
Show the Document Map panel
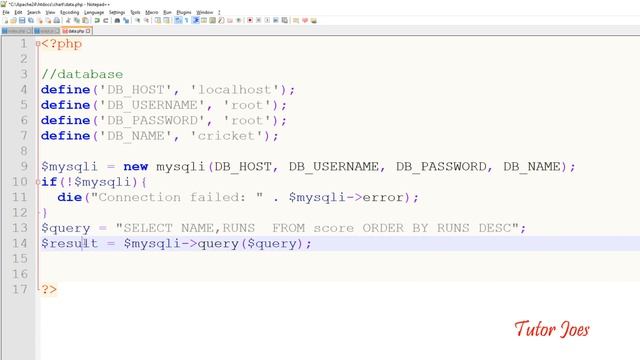212,20
